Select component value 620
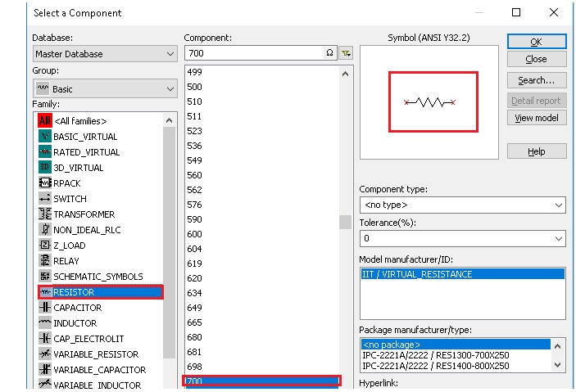This screenshot has height=392, width=576. [x=194, y=278]
